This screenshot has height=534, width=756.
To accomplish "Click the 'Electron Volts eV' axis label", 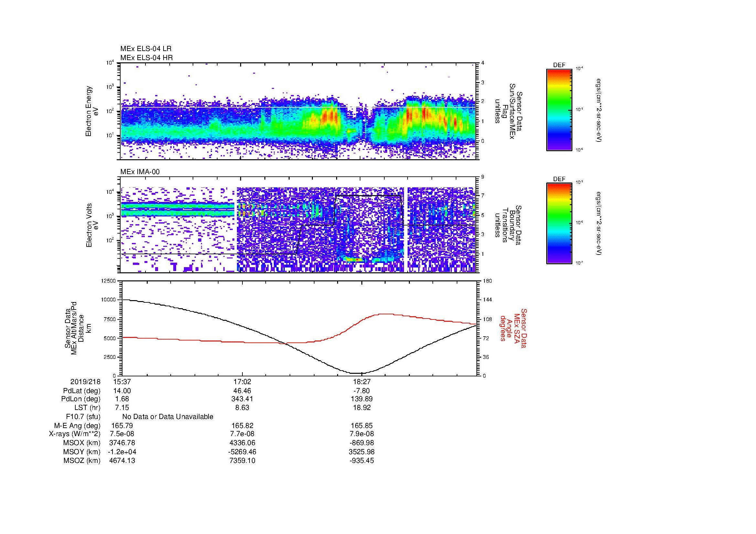I will (92, 225).
